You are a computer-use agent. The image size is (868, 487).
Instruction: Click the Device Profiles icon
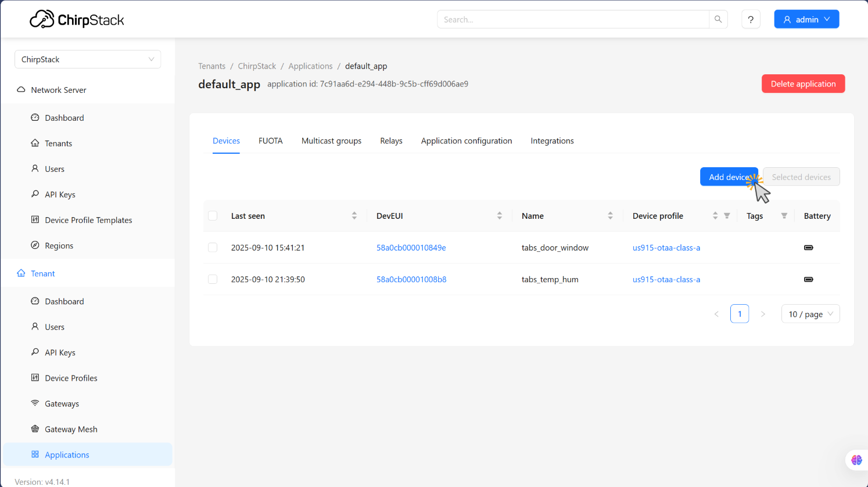[x=35, y=377]
